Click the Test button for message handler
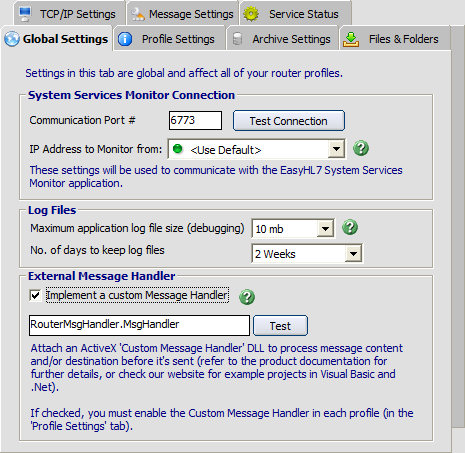The height and width of the screenshot is (453, 465). coord(280,326)
